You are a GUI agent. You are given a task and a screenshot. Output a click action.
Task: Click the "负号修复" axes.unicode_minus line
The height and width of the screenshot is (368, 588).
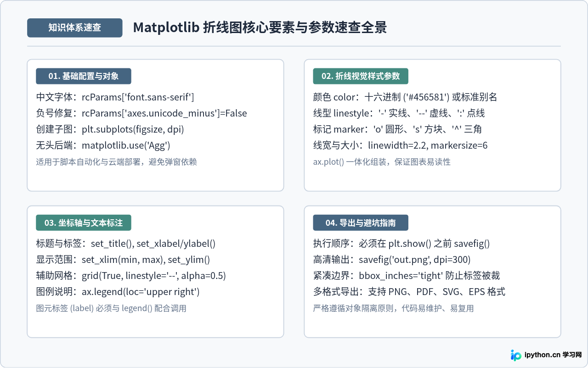(142, 113)
